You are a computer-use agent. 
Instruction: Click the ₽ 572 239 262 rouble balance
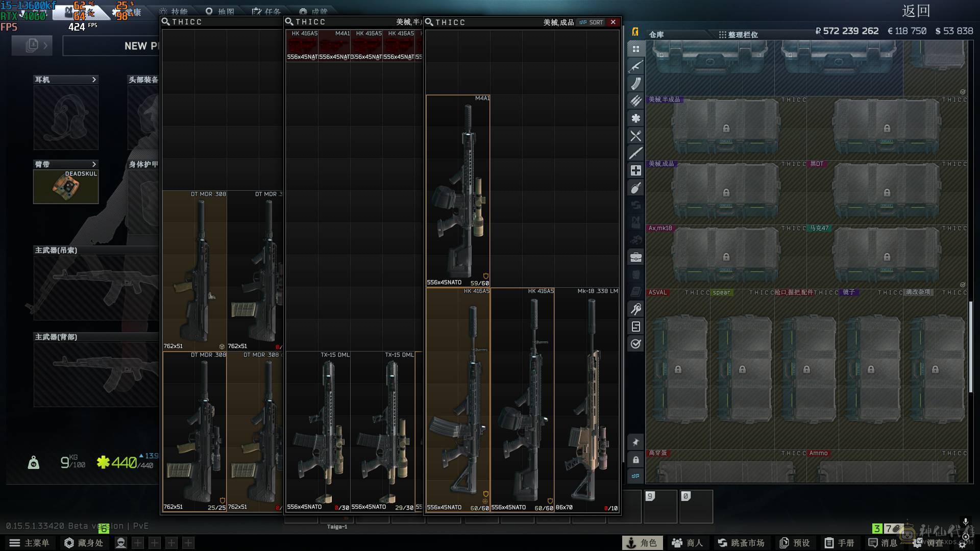[x=847, y=31]
